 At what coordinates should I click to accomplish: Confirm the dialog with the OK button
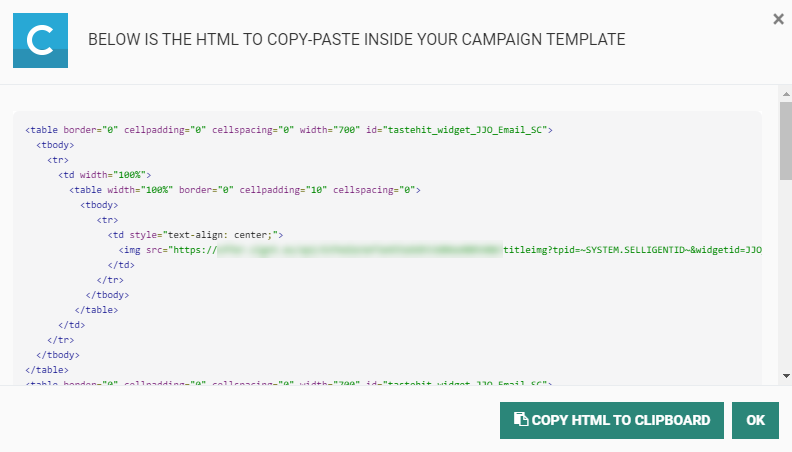pos(755,420)
